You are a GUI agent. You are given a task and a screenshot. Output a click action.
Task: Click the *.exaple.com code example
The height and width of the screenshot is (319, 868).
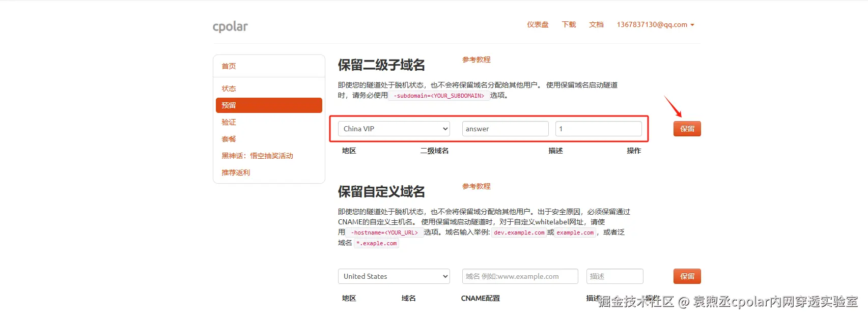377,243
